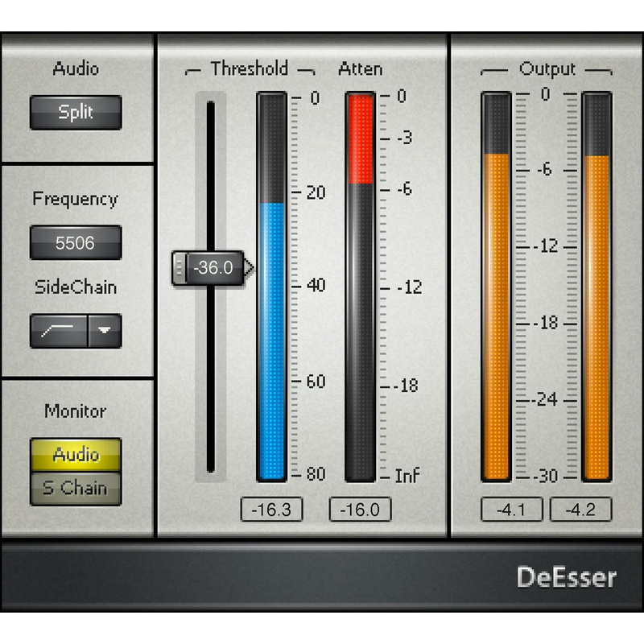Click the Atten readout showing -16.0
Viewport: 644px width, 644px height.
[x=359, y=509]
